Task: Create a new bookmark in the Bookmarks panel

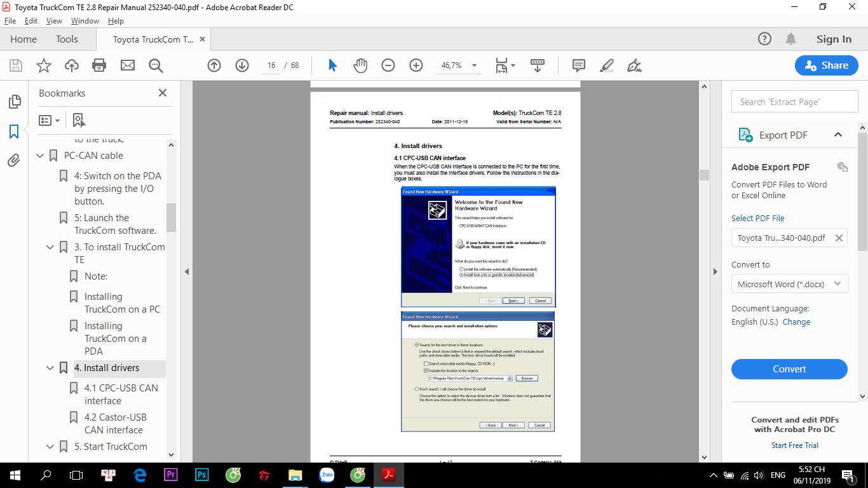Action: click(x=78, y=119)
